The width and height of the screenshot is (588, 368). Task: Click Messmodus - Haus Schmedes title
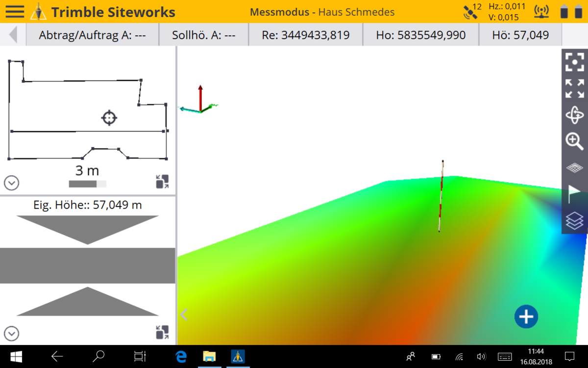point(322,12)
